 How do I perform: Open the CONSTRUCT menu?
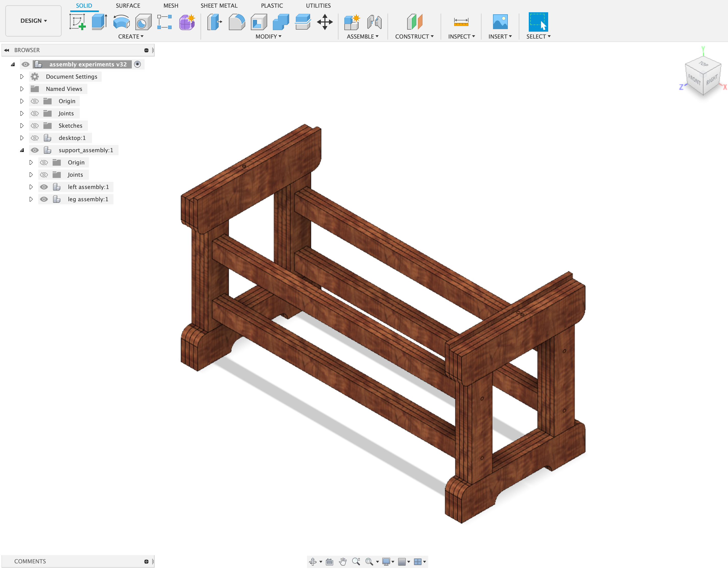coord(414,36)
